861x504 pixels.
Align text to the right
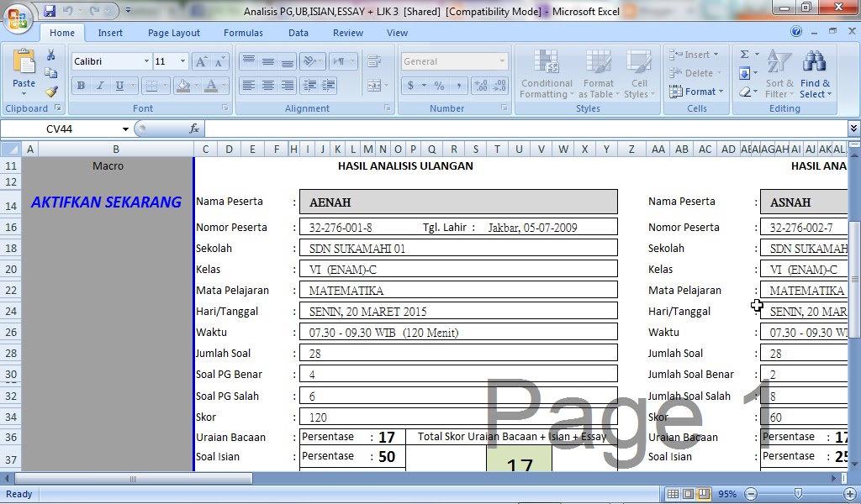288,86
